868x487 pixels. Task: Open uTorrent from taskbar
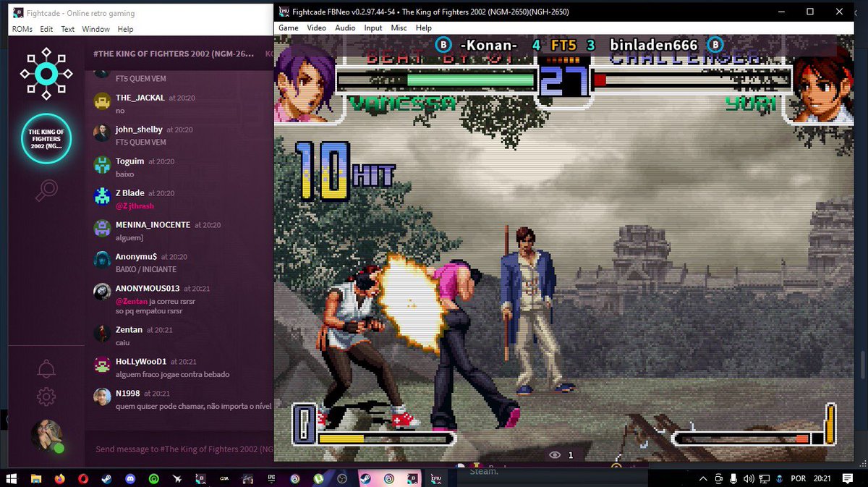(x=318, y=478)
